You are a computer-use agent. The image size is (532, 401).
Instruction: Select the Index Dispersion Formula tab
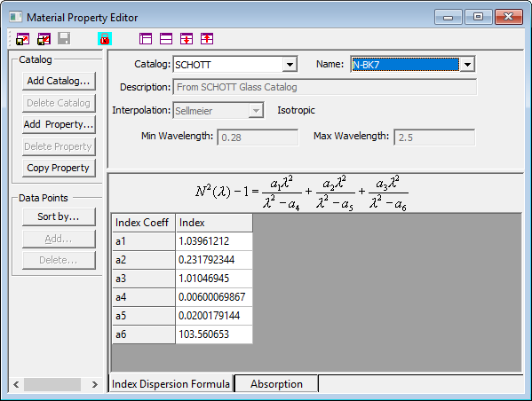pos(171,384)
